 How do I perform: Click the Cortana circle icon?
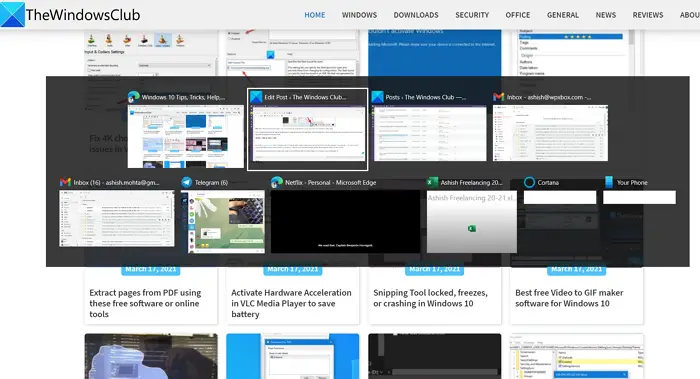[529, 182]
